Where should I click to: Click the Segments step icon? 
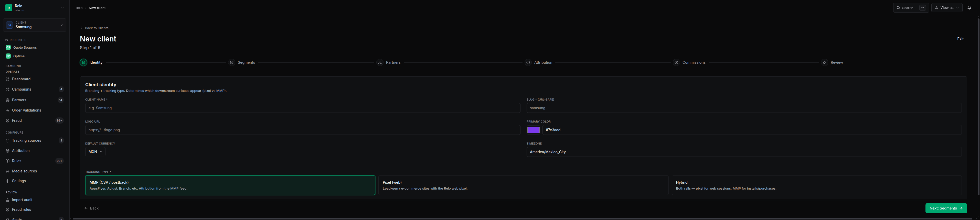pyautogui.click(x=232, y=62)
